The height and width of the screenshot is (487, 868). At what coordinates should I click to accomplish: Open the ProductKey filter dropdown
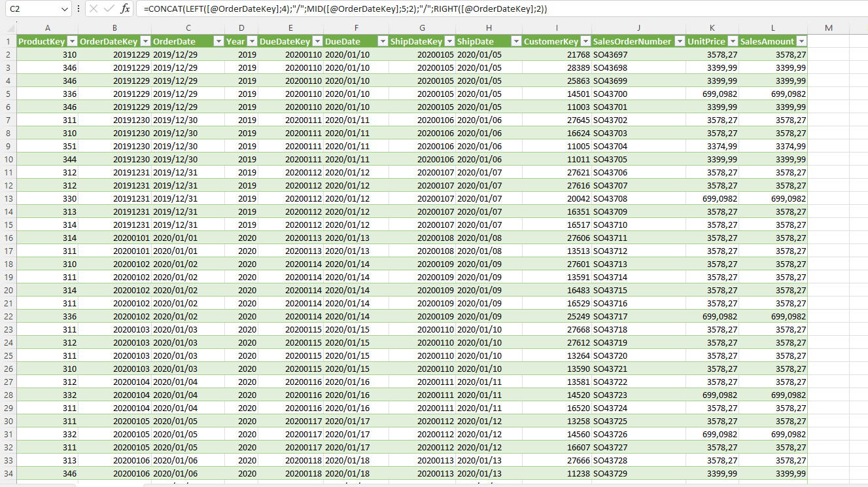click(72, 41)
